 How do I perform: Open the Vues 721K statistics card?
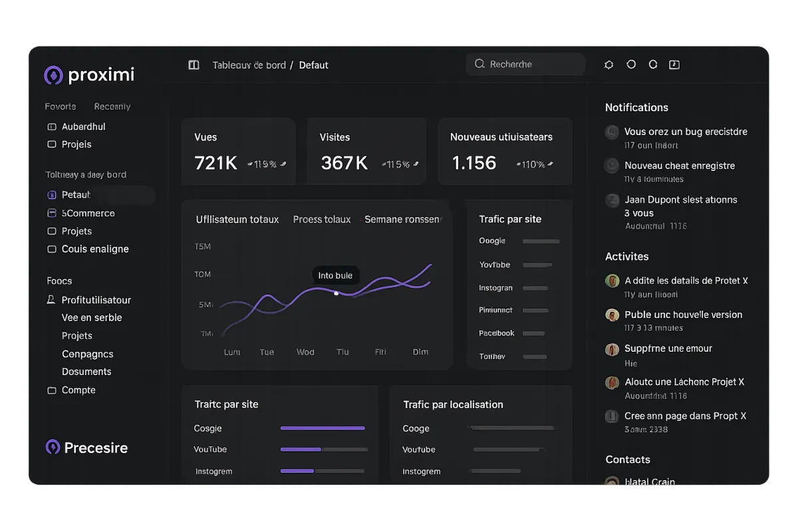pyautogui.click(x=239, y=152)
